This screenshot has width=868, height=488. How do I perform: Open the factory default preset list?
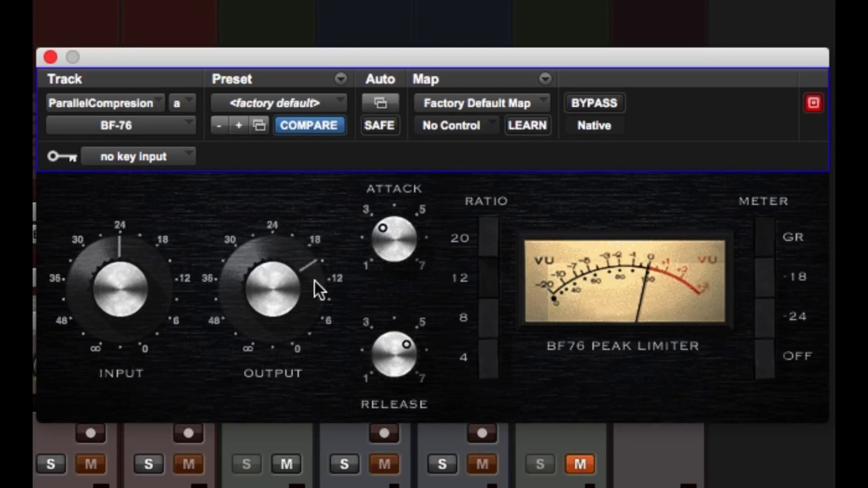point(279,103)
